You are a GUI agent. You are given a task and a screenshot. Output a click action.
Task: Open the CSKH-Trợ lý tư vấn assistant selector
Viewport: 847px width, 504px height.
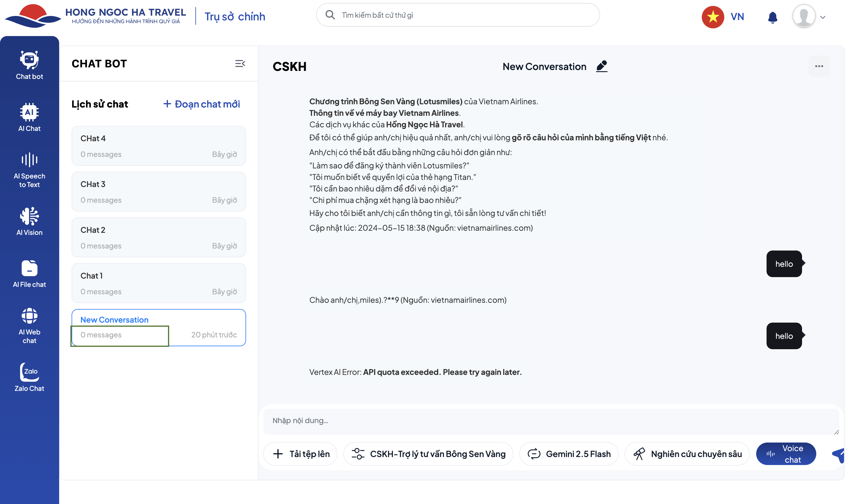pyautogui.click(x=428, y=454)
